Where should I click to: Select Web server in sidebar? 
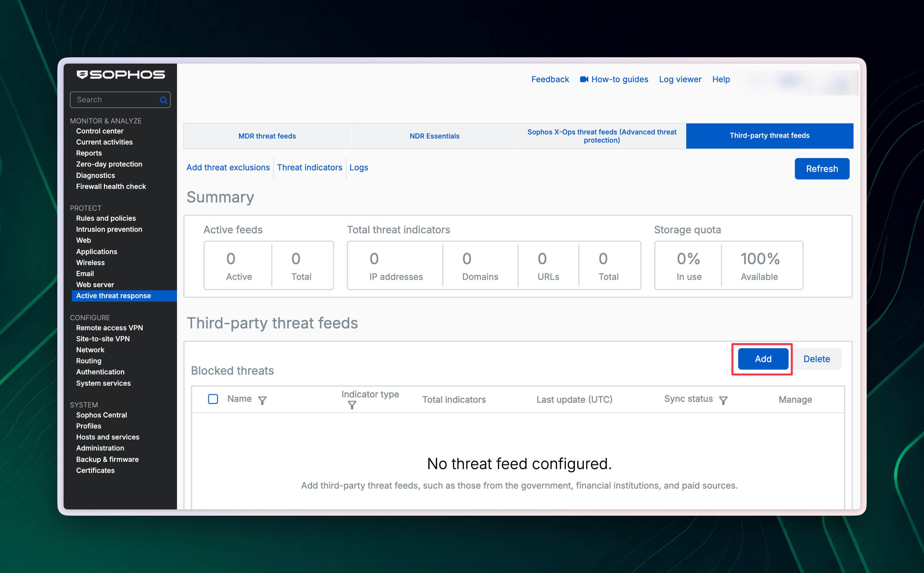click(x=95, y=285)
